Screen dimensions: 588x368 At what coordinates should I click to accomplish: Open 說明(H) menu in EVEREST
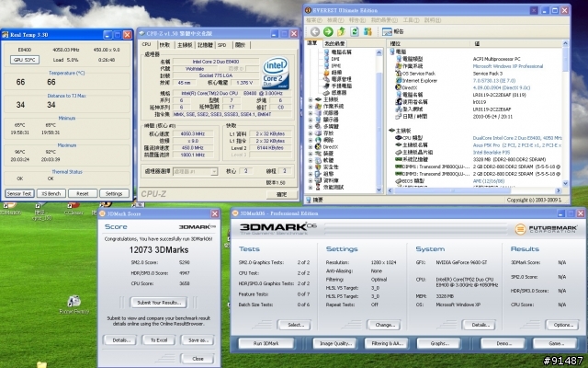433,20
